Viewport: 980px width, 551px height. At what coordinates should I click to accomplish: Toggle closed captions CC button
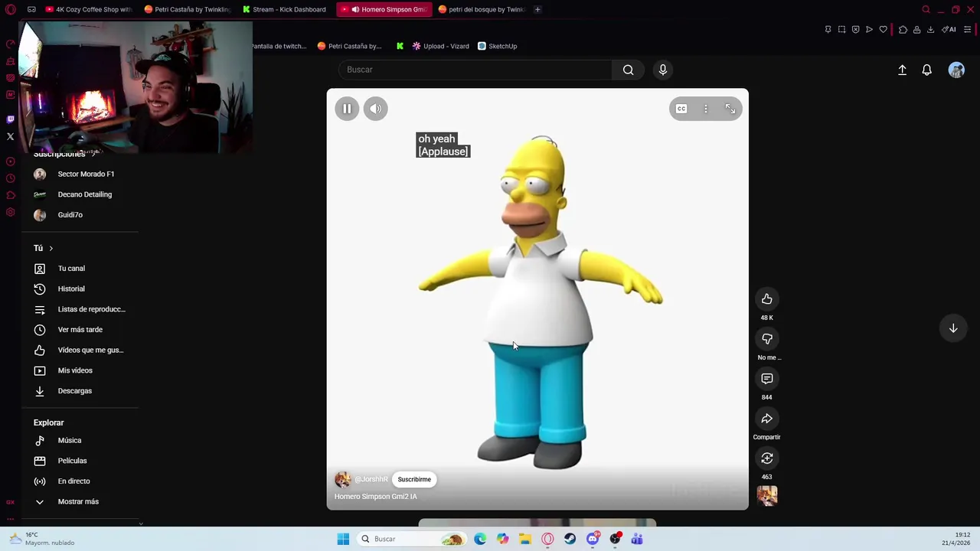tap(681, 109)
